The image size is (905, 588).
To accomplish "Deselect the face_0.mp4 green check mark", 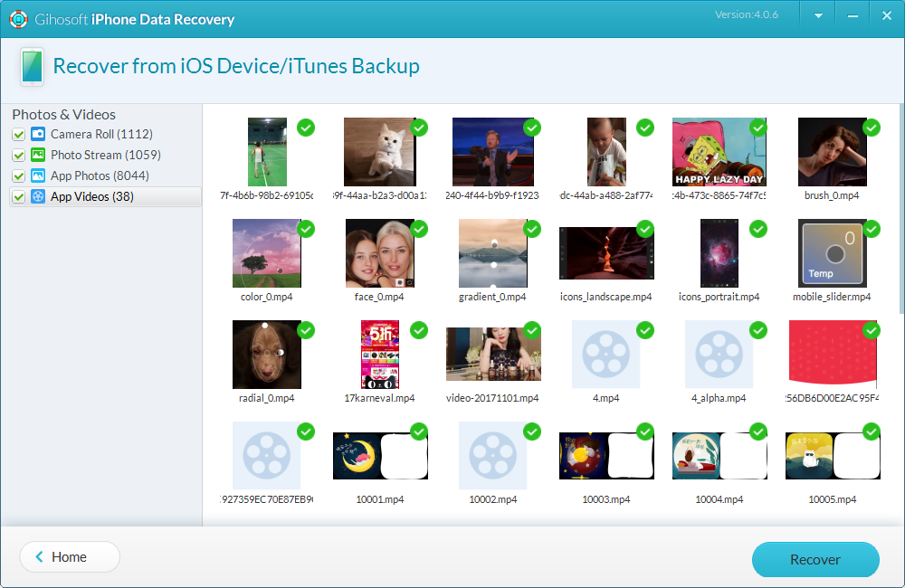I will click(419, 229).
